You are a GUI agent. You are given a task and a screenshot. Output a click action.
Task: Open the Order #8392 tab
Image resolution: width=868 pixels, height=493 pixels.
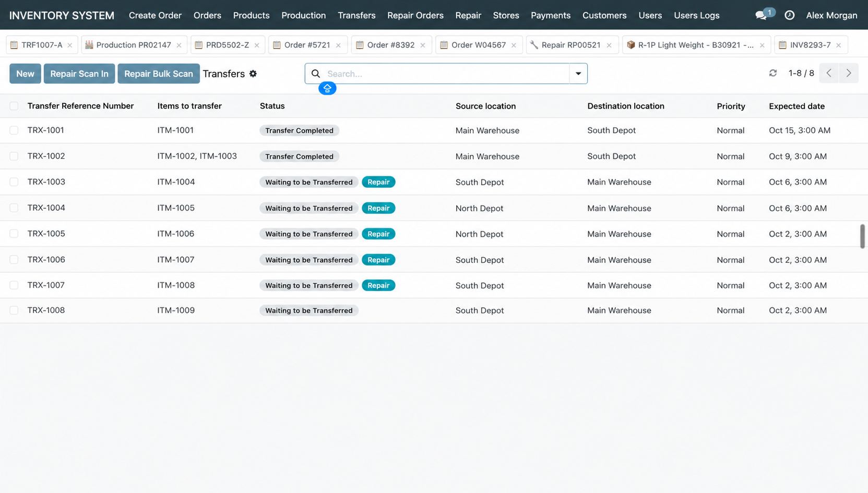390,45
